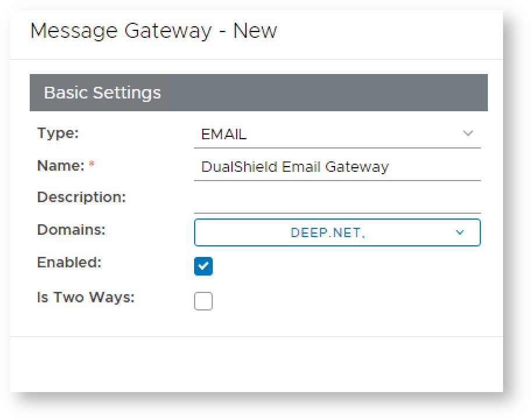Click the Description: label

[81, 197]
